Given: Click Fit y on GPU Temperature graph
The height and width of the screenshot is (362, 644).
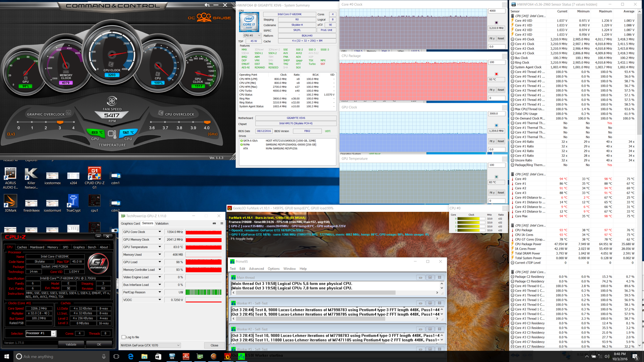Looking at the screenshot, I should pyautogui.click(x=492, y=192).
